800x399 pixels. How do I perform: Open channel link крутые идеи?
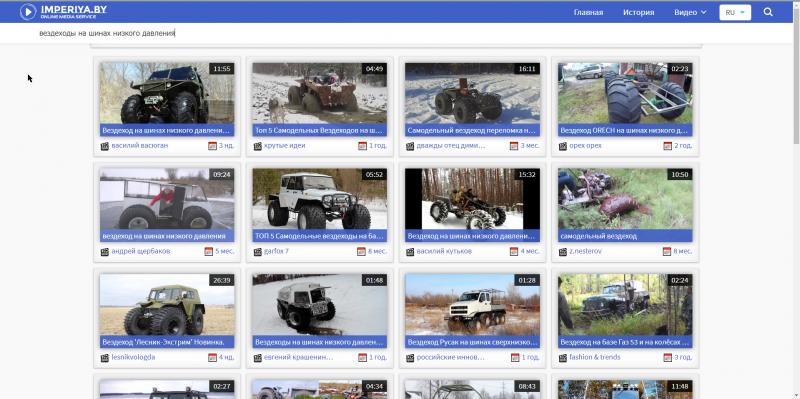[x=285, y=145]
